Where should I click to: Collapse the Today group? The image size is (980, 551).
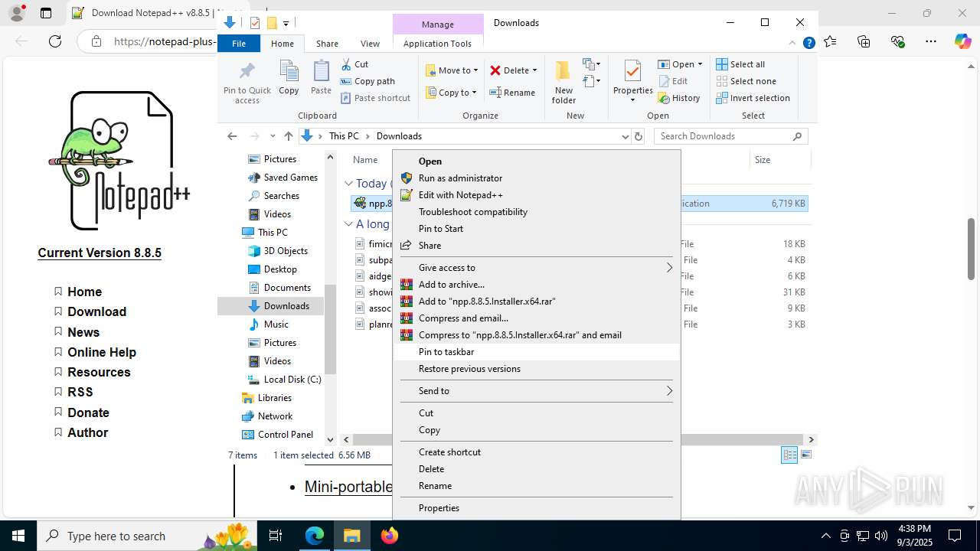[x=348, y=184]
